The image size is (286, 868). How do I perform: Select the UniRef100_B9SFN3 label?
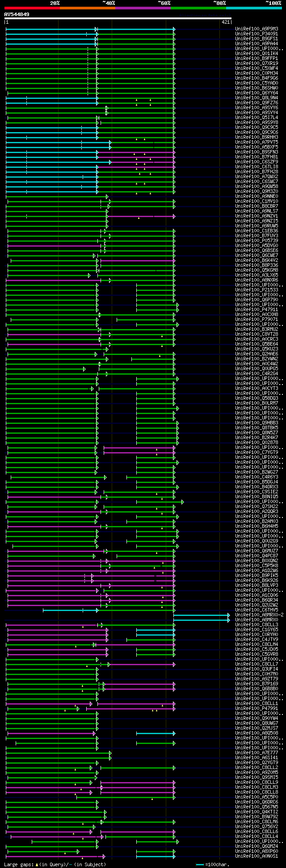point(257,152)
